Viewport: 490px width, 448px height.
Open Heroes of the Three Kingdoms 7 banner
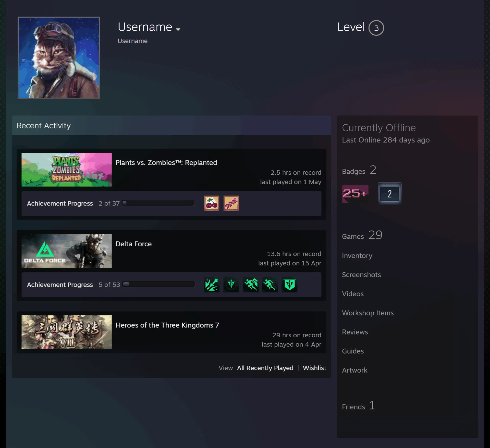(67, 332)
